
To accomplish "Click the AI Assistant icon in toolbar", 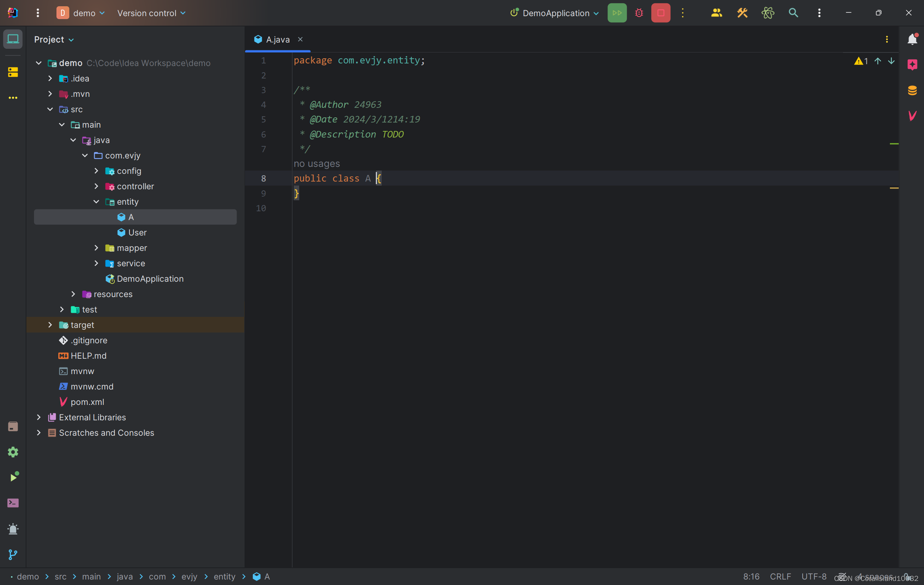I will 768,12.
